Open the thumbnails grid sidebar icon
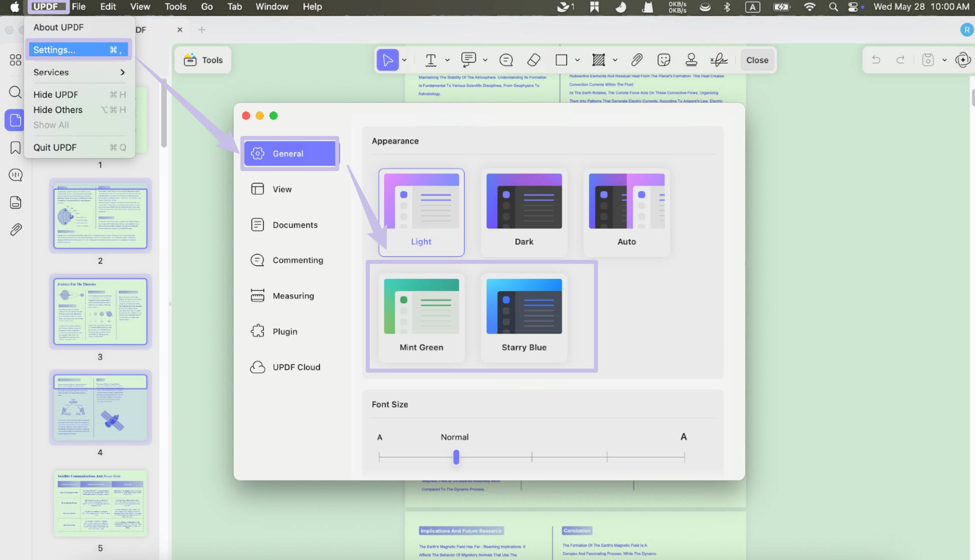975x560 pixels. tap(16, 60)
